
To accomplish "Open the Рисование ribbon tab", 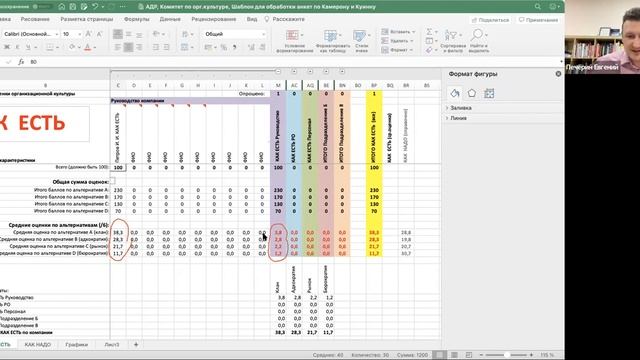I will [x=35, y=19].
